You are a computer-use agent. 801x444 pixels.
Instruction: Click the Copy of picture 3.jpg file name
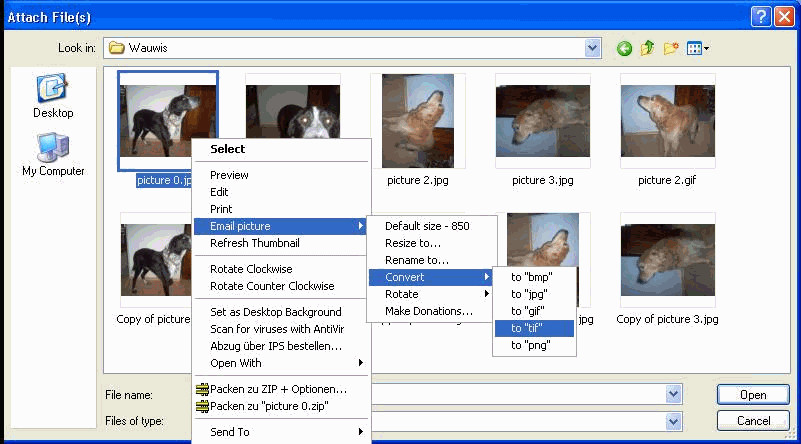(x=667, y=319)
